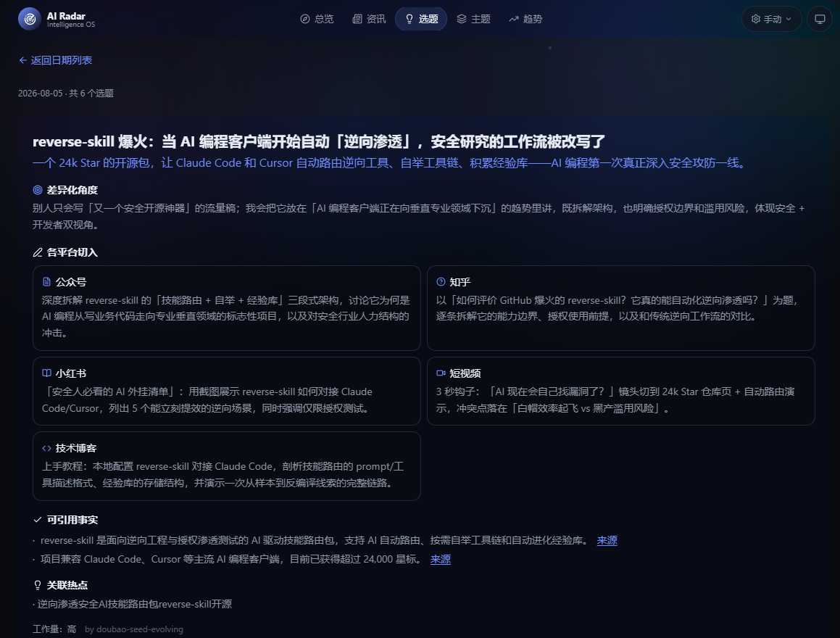Click the newspaper icon in 资讯 tab
Viewport: 840px width, 638px height.
357,20
